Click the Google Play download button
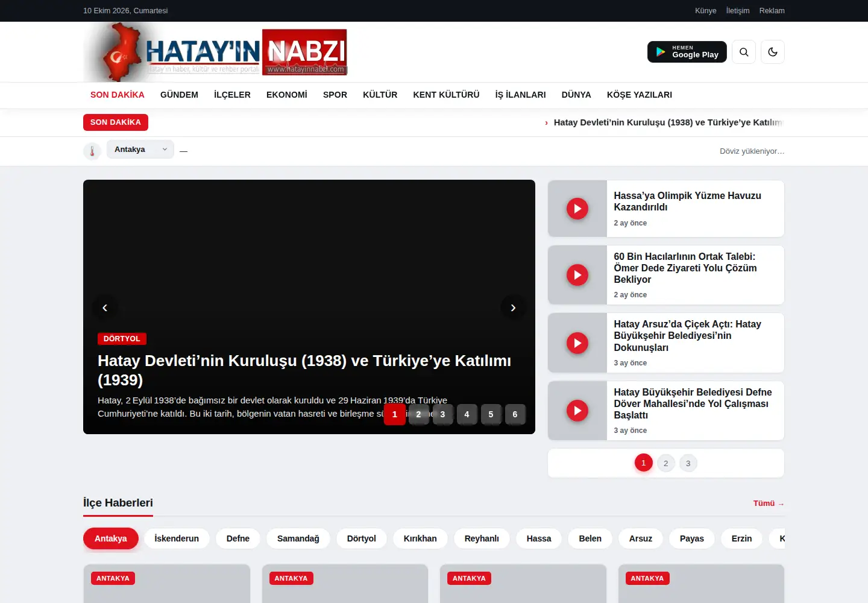The height and width of the screenshot is (603, 868). coord(687,52)
